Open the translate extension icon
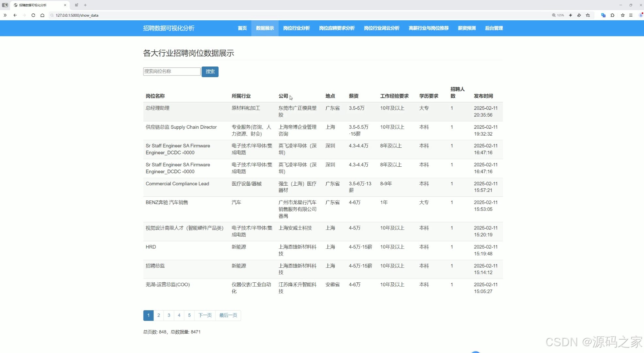The height and width of the screenshot is (353, 644). pos(603,15)
